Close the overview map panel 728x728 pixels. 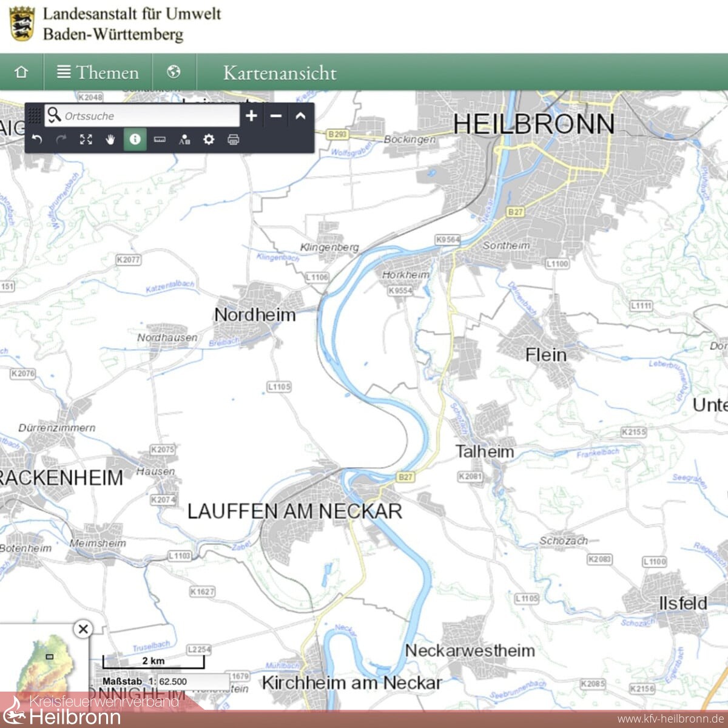[83, 629]
